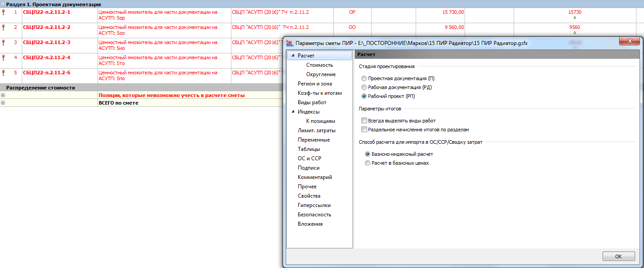Open the К позициям page
The height and width of the screenshot is (268, 644).
click(x=320, y=121)
